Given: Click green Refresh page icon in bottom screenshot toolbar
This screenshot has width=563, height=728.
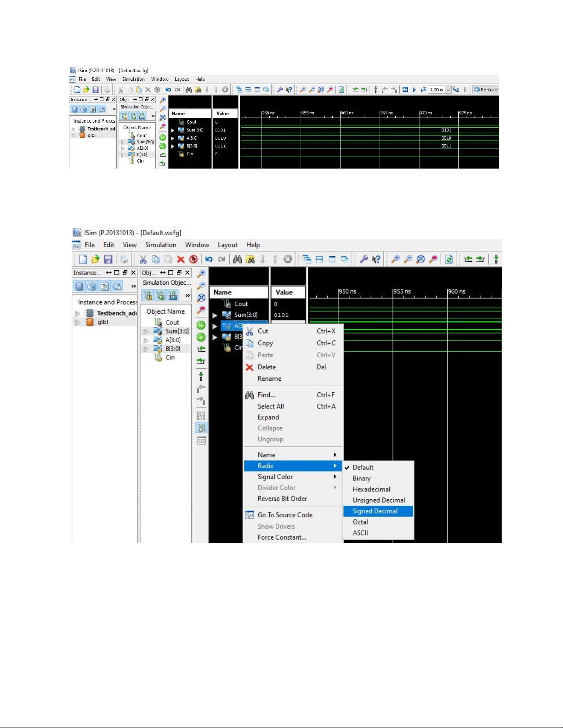Looking at the screenshot, I should point(449,260).
